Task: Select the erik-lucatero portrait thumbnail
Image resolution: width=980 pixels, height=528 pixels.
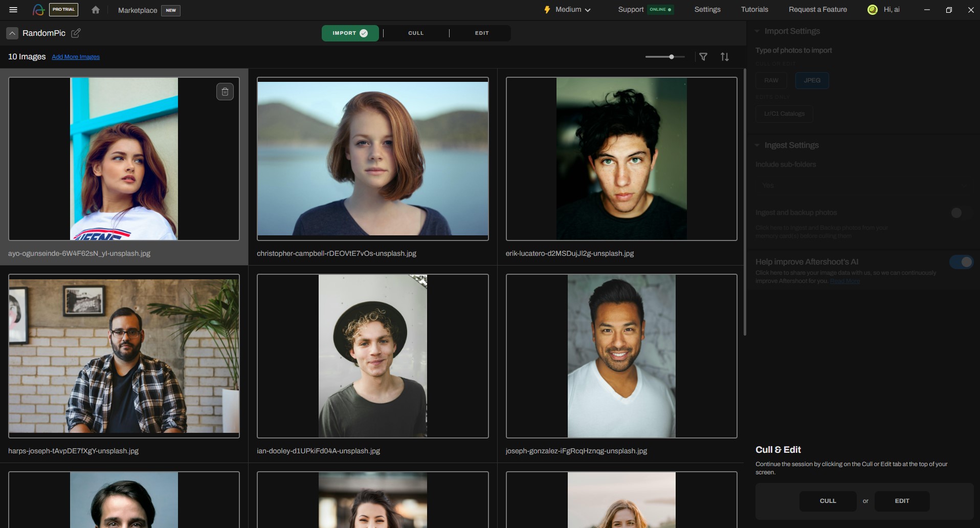Action: [621, 159]
